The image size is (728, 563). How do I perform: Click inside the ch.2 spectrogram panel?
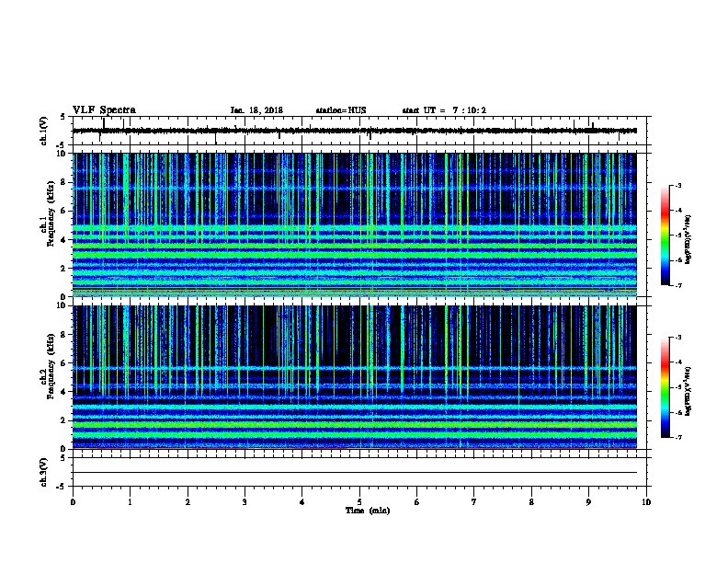click(355, 377)
